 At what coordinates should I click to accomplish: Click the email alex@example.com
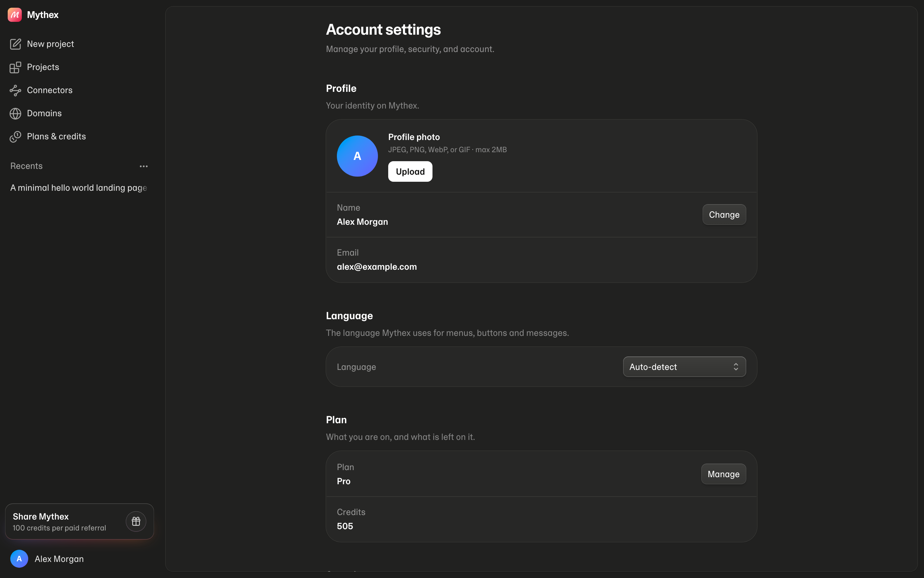(x=377, y=267)
